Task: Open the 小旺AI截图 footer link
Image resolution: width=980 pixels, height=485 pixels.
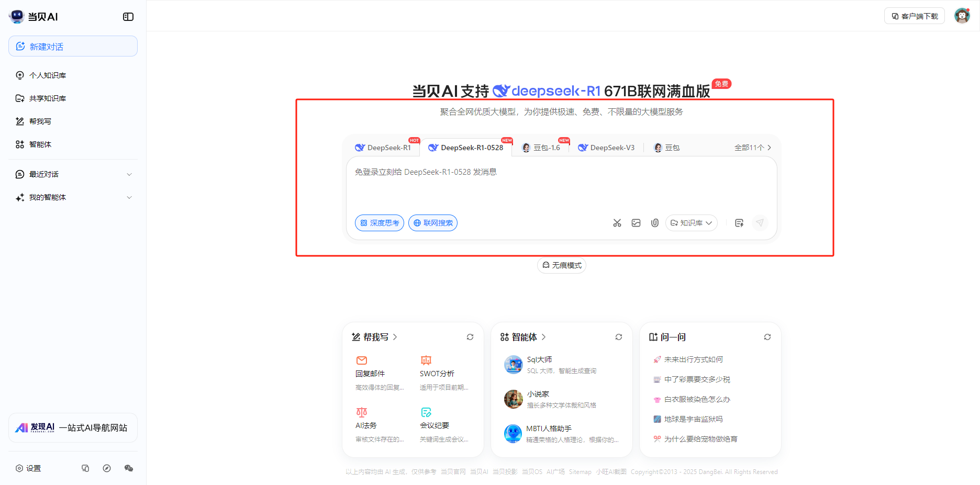Action: (611, 472)
